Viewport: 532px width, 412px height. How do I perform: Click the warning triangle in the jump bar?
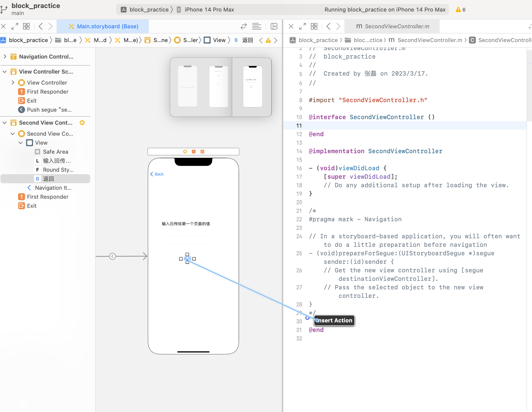coord(268,40)
